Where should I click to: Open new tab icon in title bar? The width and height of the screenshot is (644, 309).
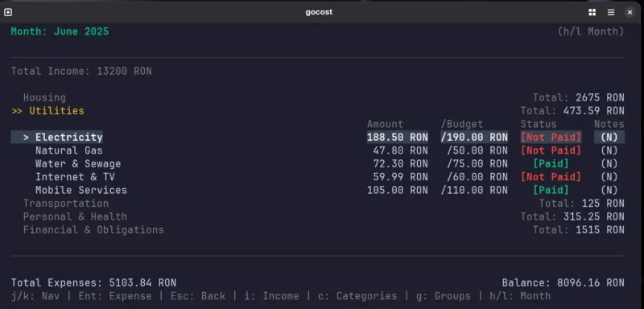click(8, 12)
